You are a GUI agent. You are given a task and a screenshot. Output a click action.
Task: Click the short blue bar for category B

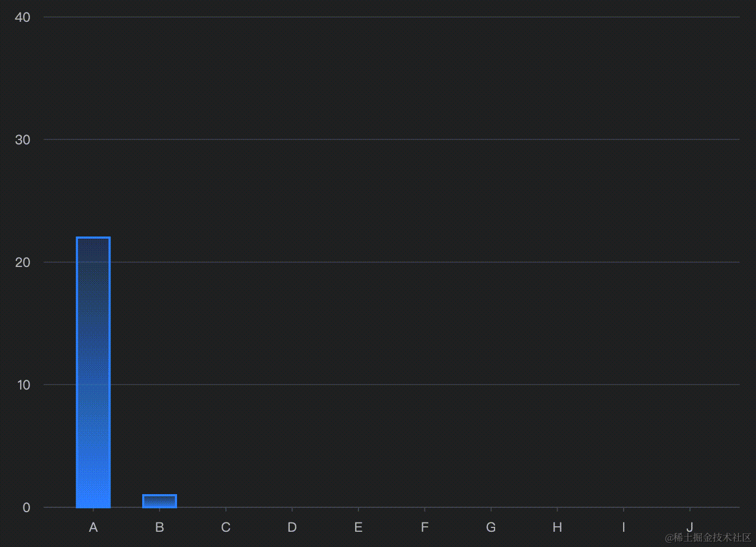pyautogui.click(x=160, y=501)
